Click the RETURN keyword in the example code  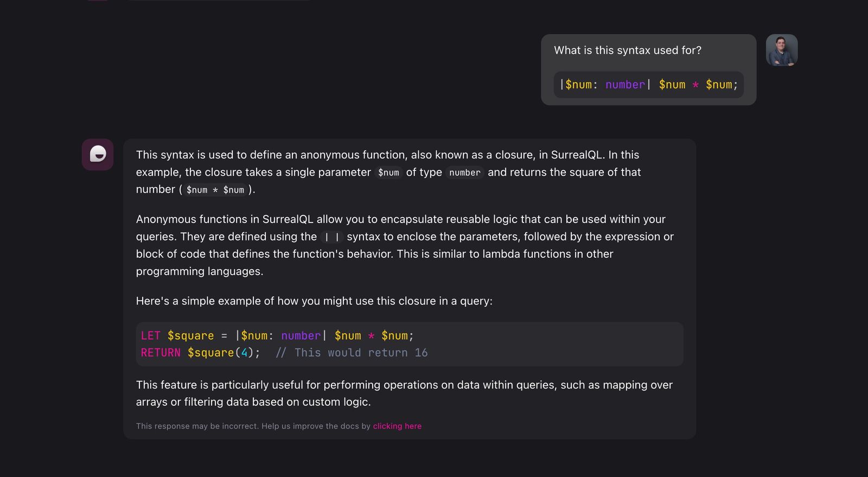pyautogui.click(x=161, y=353)
